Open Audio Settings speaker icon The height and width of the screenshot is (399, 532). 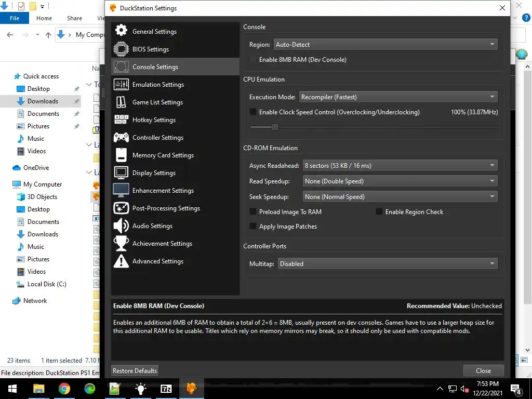(121, 225)
